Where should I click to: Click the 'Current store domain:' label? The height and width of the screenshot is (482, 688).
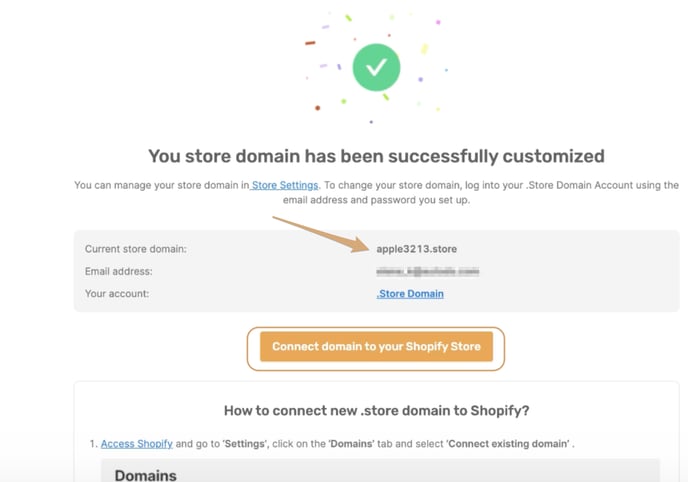click(x=136, y=249)
